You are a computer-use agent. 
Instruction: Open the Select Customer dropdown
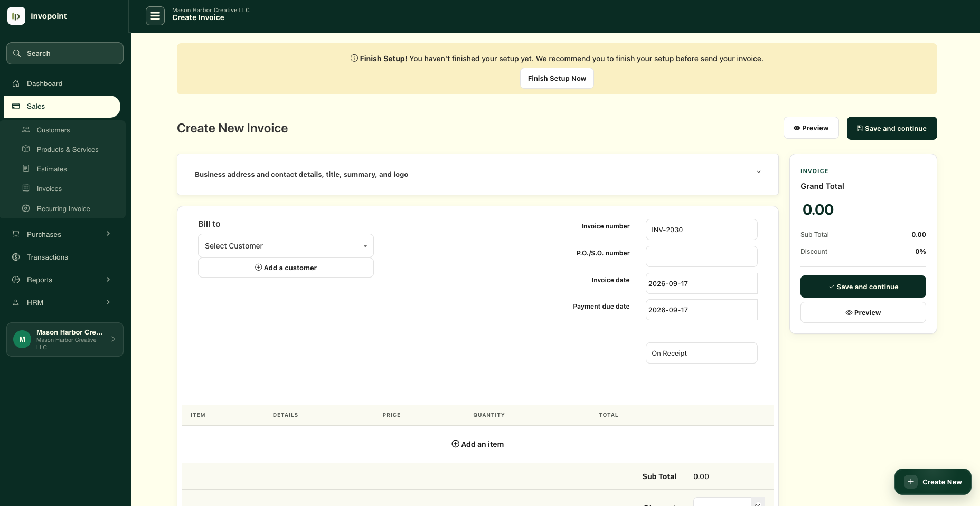pyautogui.click(x=286, y=246)
